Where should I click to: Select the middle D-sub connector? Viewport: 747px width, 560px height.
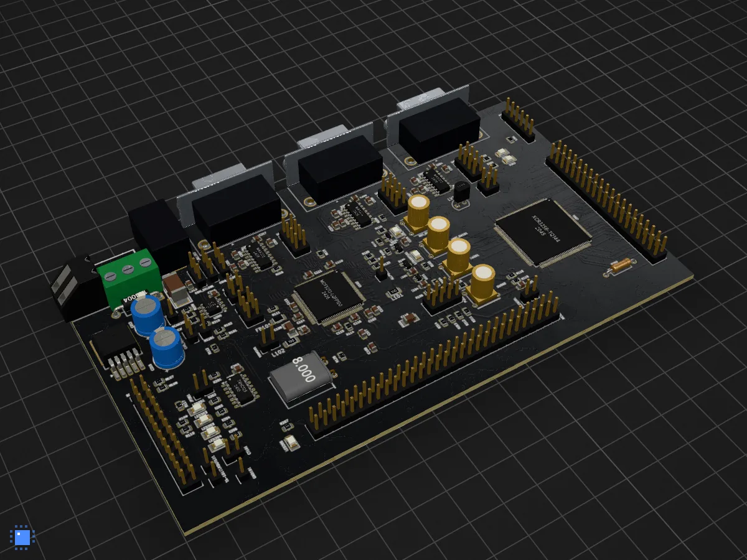click(x=334, y=164)
